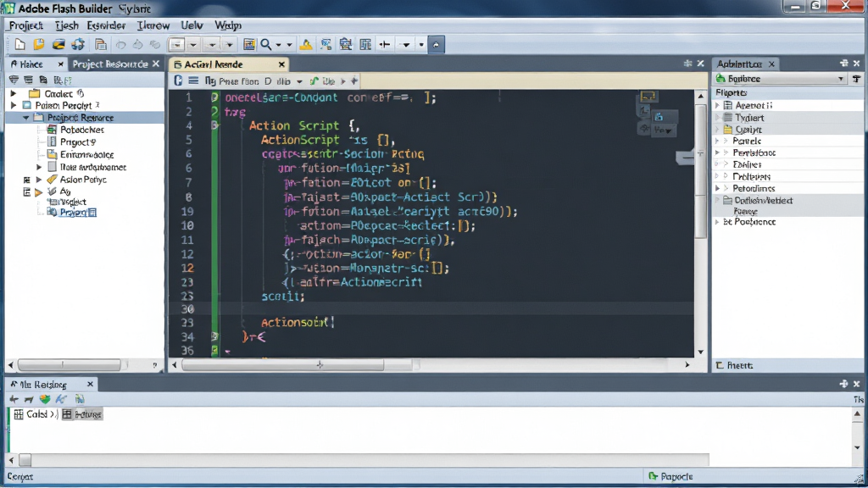This screenshot has width=868, height=488.
Task: Click the blue open-folder toolbar icon
Action: 58,44
